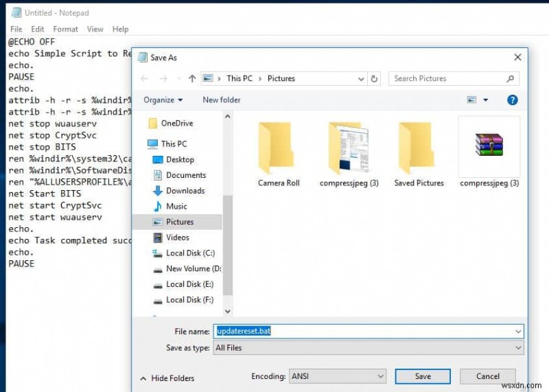Open Videos in navigation pane
Image resolution: width=549 pixels, height=392 pixels.
click(178, 238)
